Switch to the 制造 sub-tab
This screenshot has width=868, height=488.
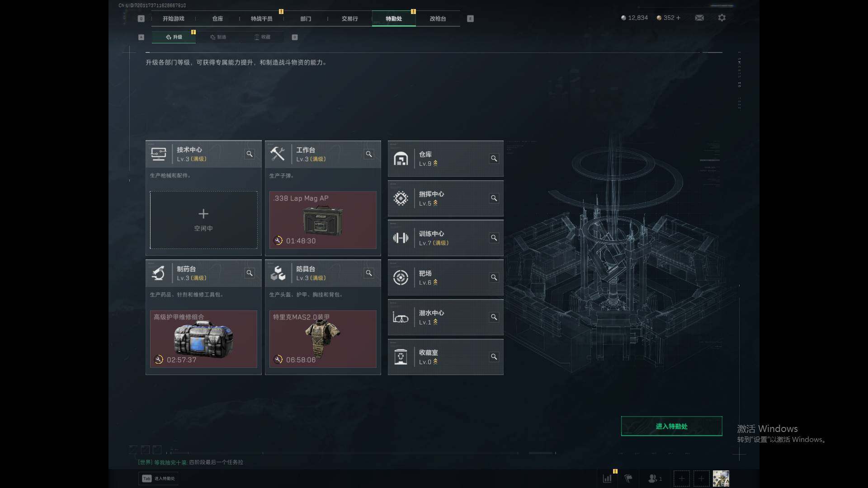point(218,37)
